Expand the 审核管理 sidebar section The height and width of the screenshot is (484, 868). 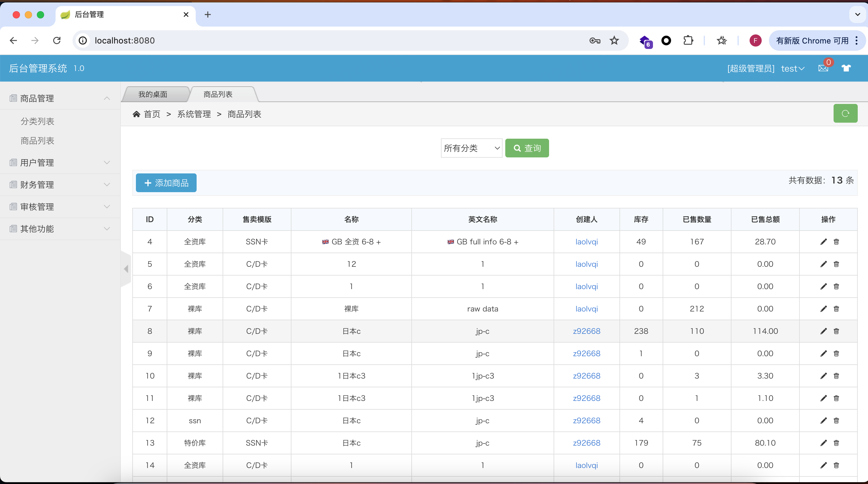[x=60, y=207]
